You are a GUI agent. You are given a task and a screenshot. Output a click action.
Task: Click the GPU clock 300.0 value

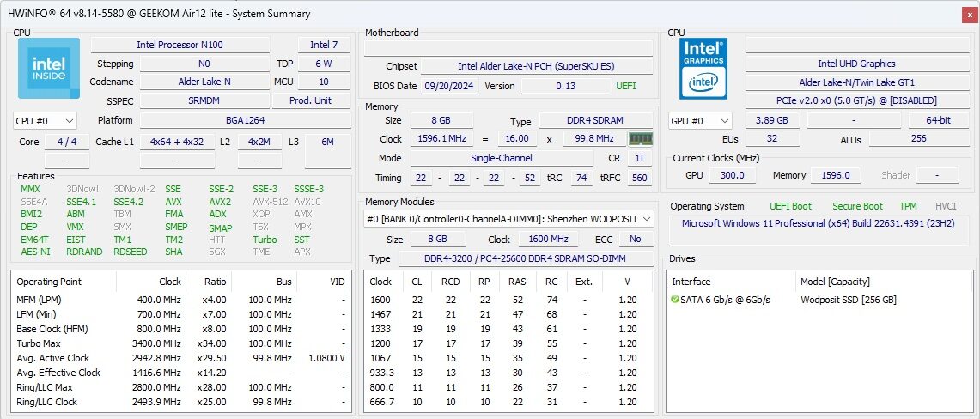click(732, 175)
